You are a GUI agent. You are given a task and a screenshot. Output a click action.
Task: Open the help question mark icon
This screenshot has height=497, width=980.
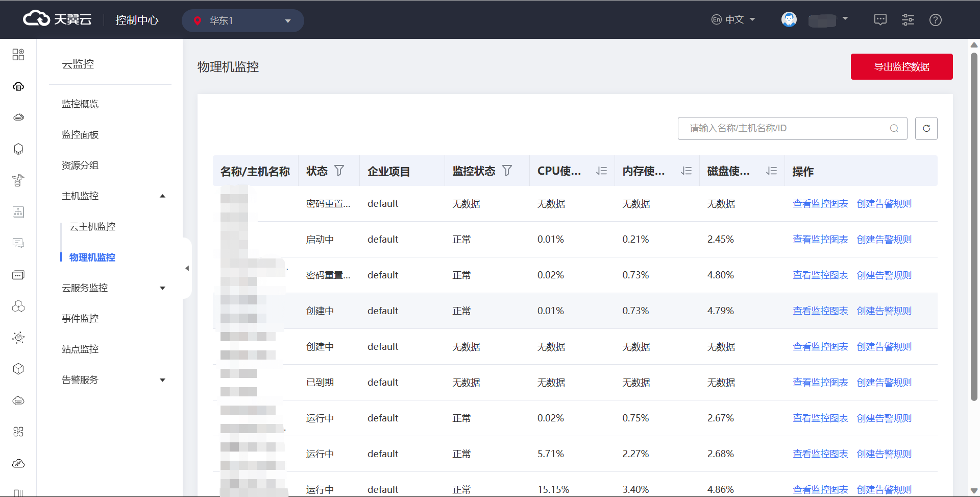pos(935,20)
